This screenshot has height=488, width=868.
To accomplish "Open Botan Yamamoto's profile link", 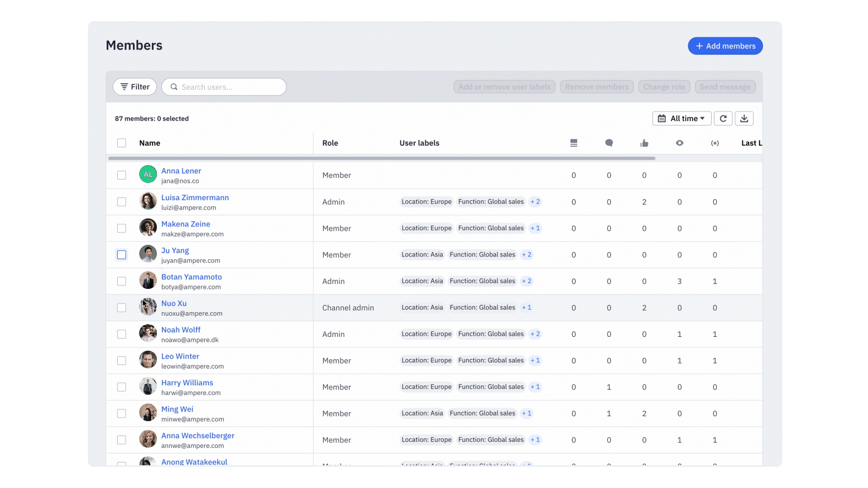I will tap(191, 277).
